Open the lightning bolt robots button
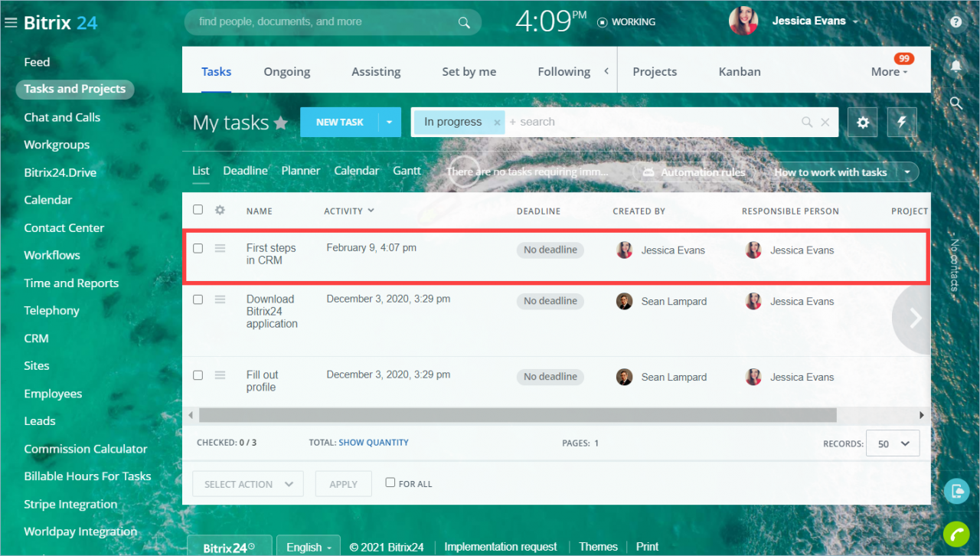Screen dimensions: 980x556 (x=902, y=122)
